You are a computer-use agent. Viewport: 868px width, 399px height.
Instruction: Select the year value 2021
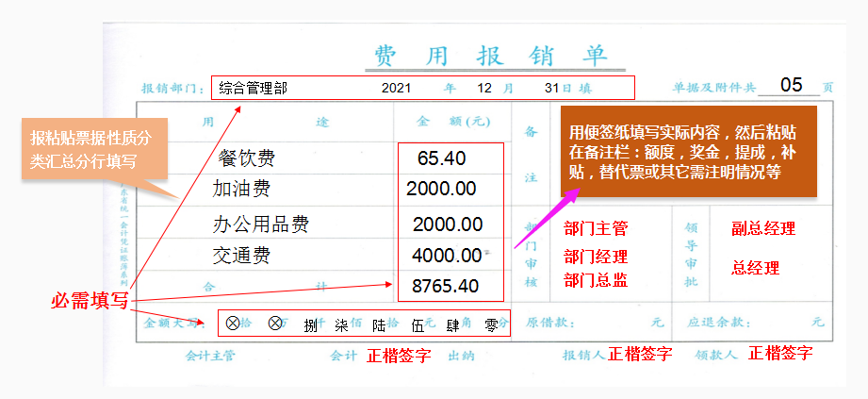coord(397,88)
